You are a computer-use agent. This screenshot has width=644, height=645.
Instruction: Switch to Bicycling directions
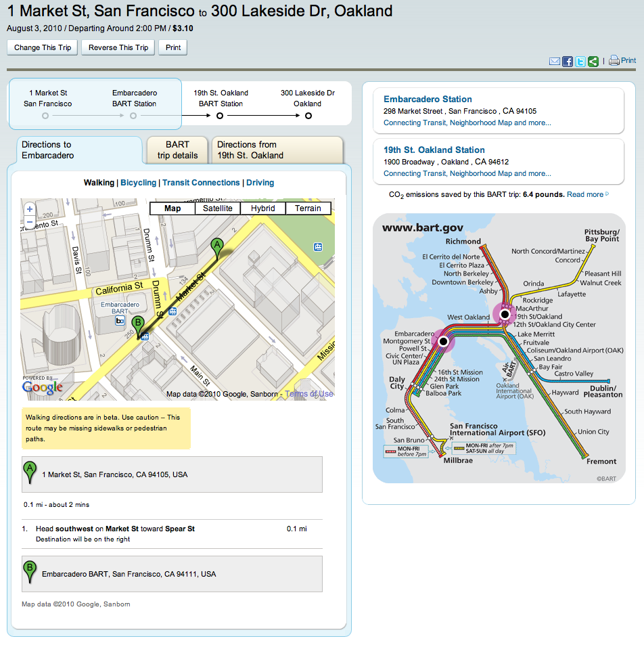(x=138, y=183)
